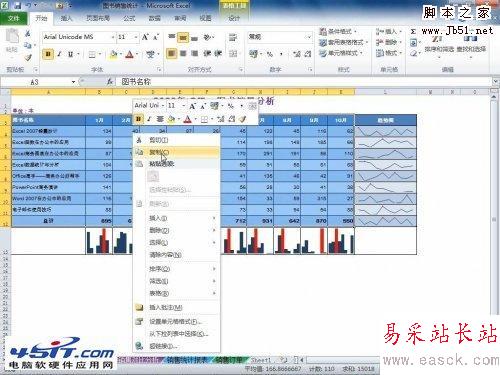Click the AutoSum sigma icon
Image resolution: width=500 pixels, height=375 pixels.
[x=413, y=32]
